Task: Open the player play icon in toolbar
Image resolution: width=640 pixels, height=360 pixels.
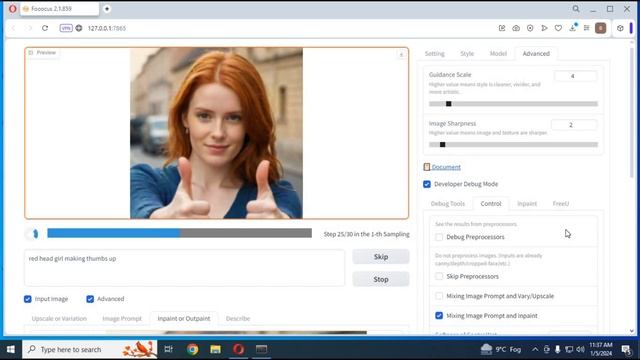Action: (x=544, y=28)
